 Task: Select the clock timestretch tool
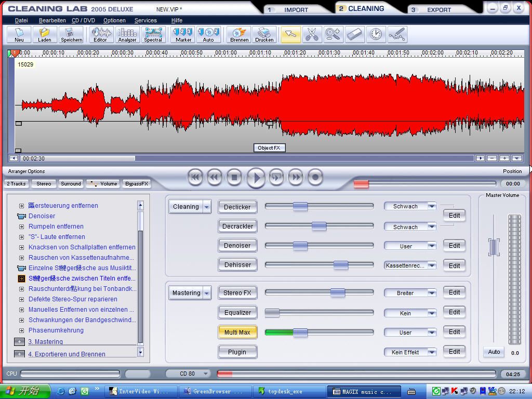tap(376, 35)
